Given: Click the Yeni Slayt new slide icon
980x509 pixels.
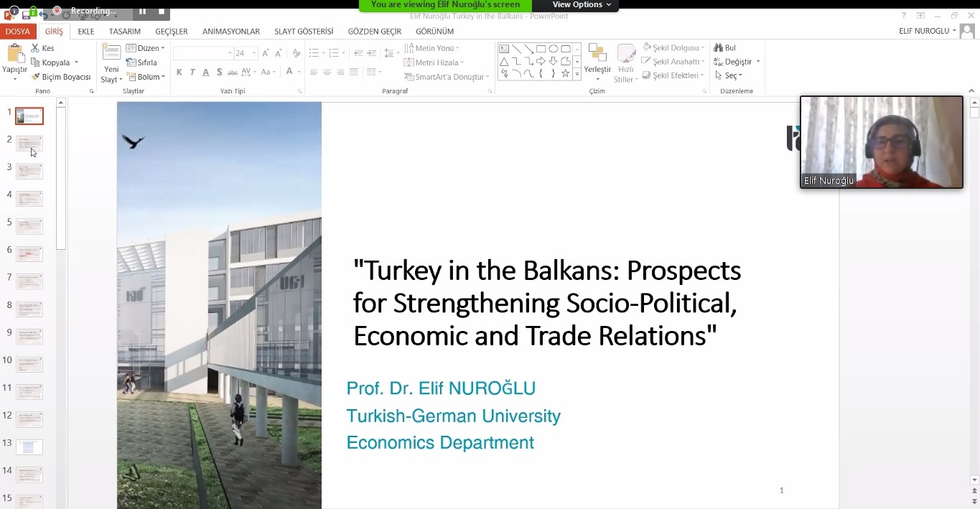Looking at the screenshot, I should pyautogui.click(x=111, y=54).
